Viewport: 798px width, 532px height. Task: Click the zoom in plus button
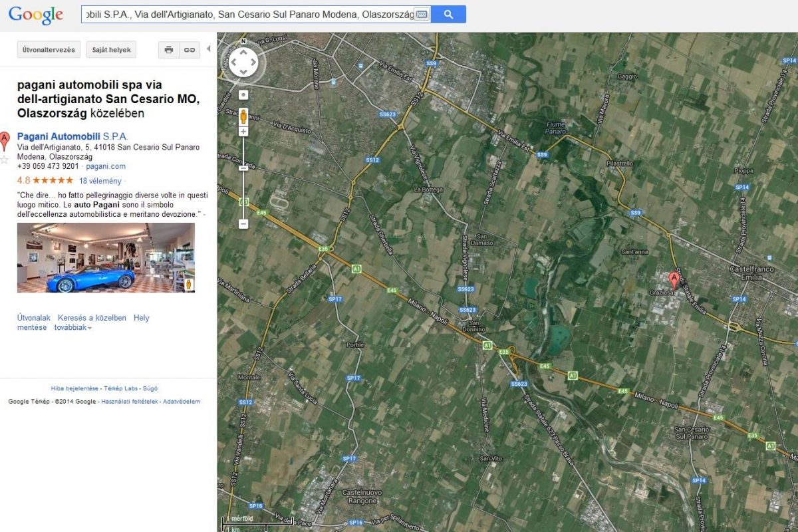point(243,132)
